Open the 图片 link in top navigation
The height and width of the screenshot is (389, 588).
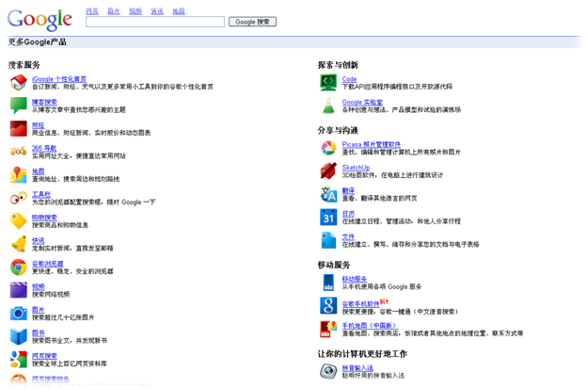(x=114, y=11)
